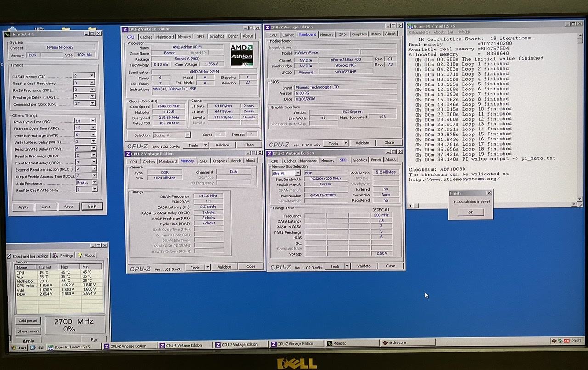This screenshot has width=588, height=370.
Task: Open About tab in 8rdavcore window
Action: point(86,255)
